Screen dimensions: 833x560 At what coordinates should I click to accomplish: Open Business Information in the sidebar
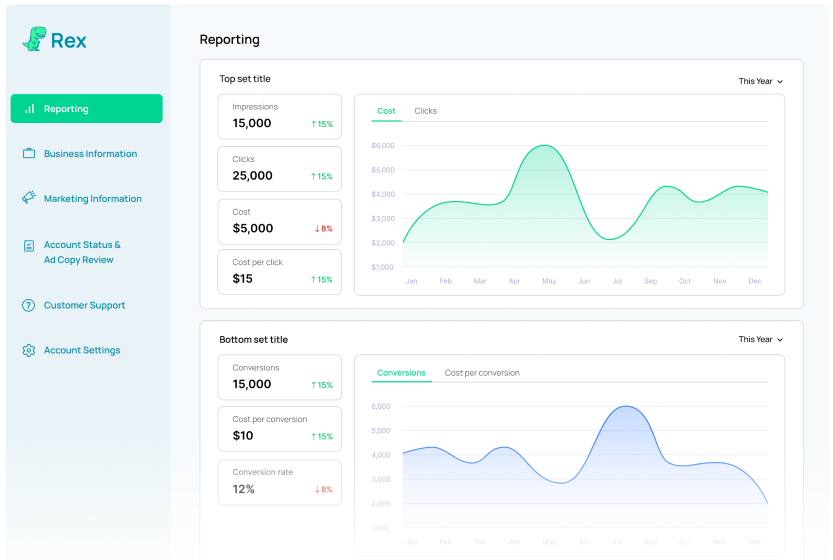pos(90,154)
